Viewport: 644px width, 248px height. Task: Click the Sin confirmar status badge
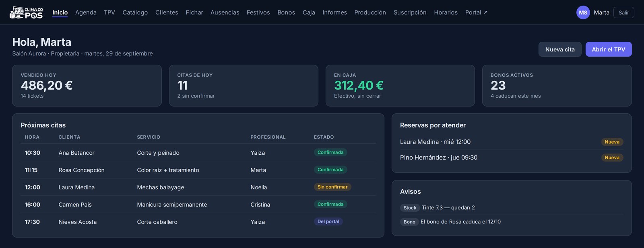332,187
